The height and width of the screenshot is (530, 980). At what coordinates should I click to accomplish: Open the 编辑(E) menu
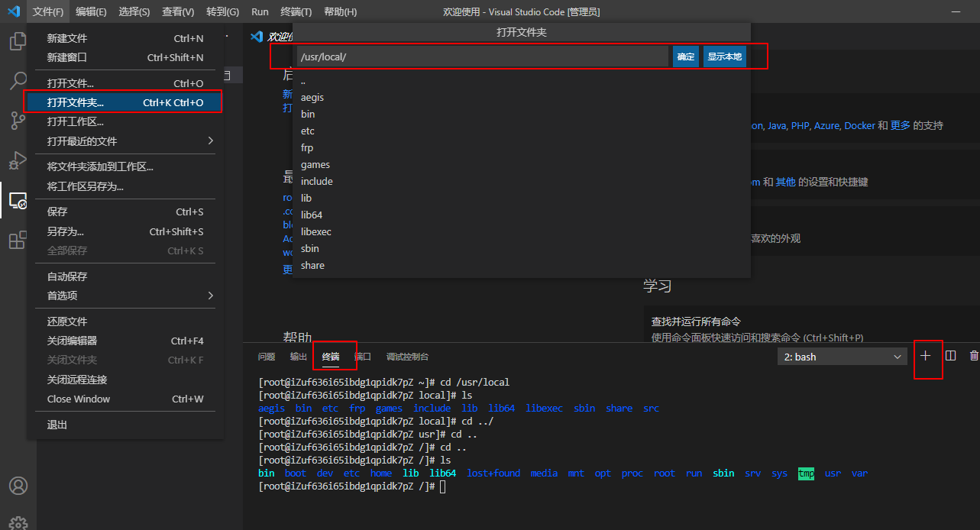point(92,11)
